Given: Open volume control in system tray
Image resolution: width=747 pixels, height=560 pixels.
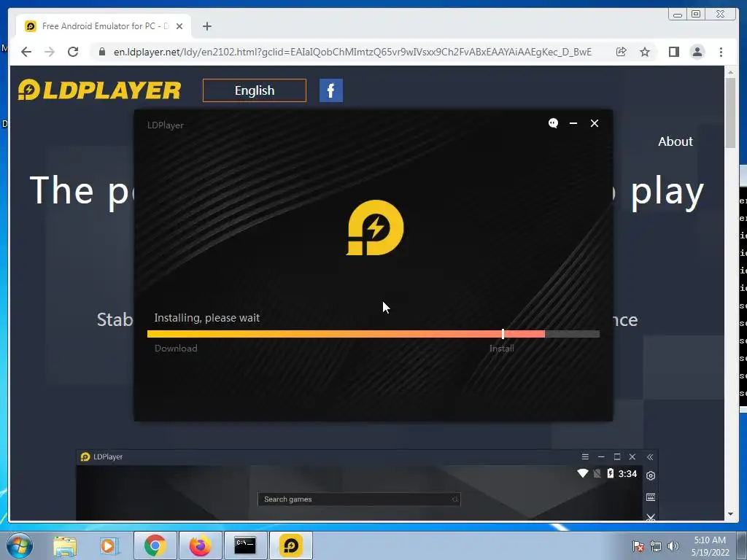Looking at the screenshot, I should [x=673, y=546].
